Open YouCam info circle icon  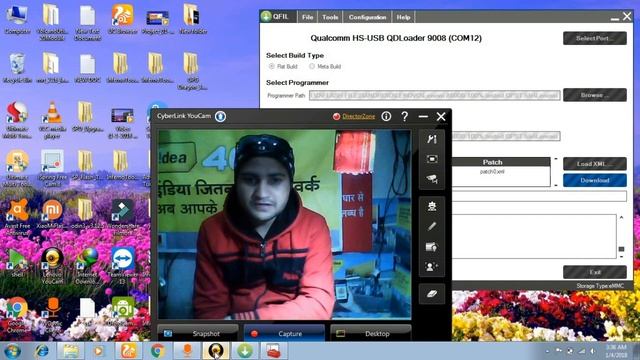[x=386, y=116]
